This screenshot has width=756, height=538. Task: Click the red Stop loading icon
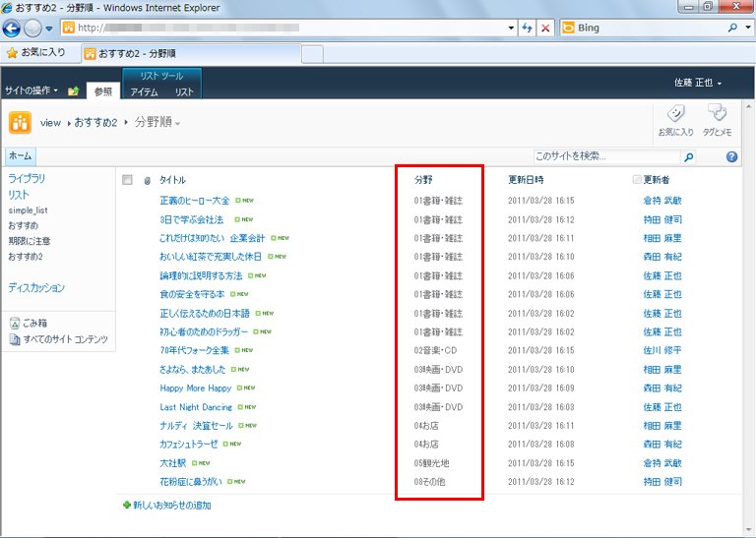coord(545,28)
